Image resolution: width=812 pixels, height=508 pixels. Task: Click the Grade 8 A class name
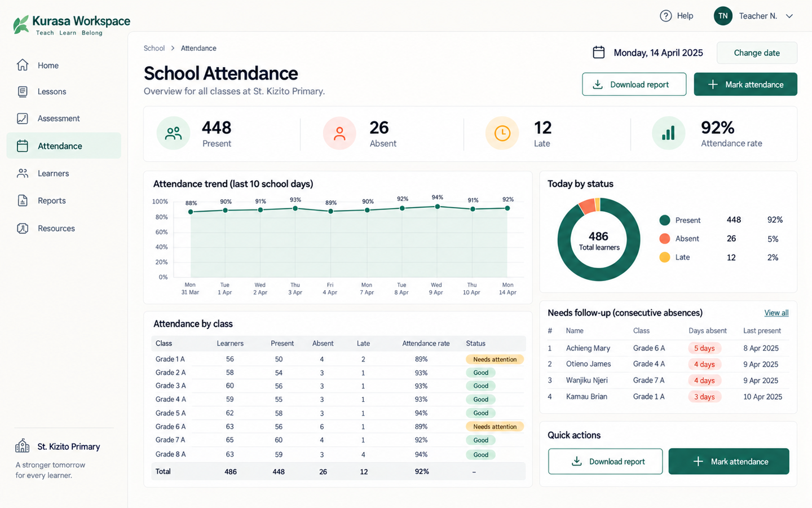point(170,454)
